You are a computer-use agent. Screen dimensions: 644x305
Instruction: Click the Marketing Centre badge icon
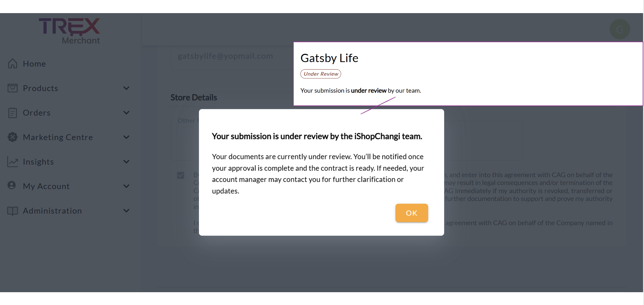point(13,137)
